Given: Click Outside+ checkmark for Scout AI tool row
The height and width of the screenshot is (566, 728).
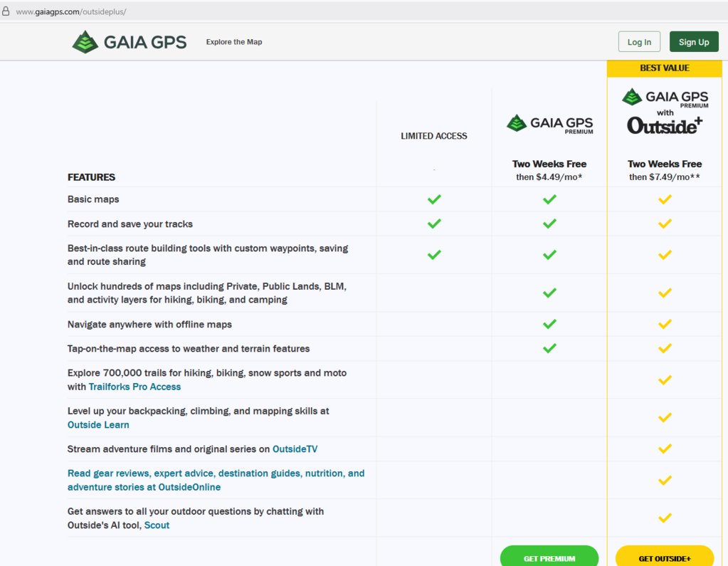Looking at the screenshot, I should pyautogui.click(x=665, y=518).
